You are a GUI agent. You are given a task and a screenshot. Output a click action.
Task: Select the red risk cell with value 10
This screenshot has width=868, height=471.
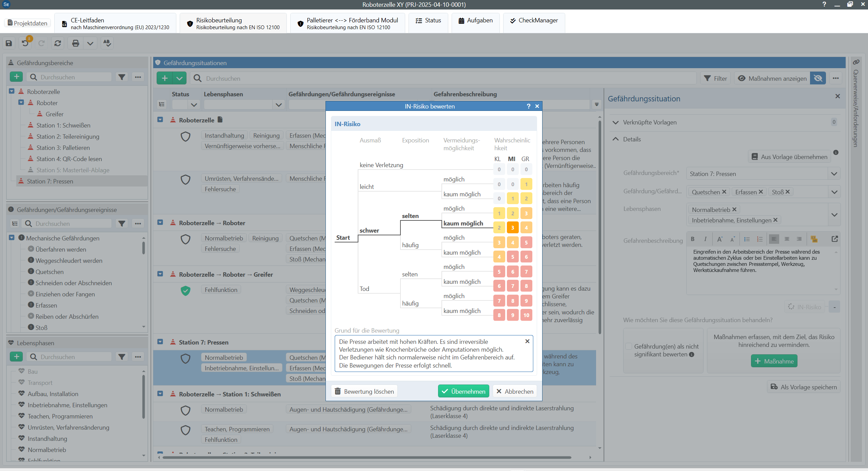pyautogui.click(x=526, y=315)
